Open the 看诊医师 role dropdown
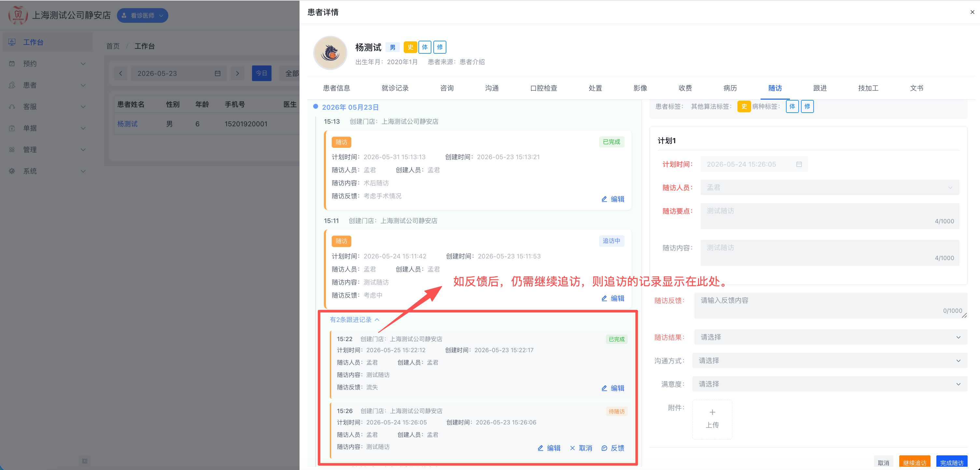 142,16
